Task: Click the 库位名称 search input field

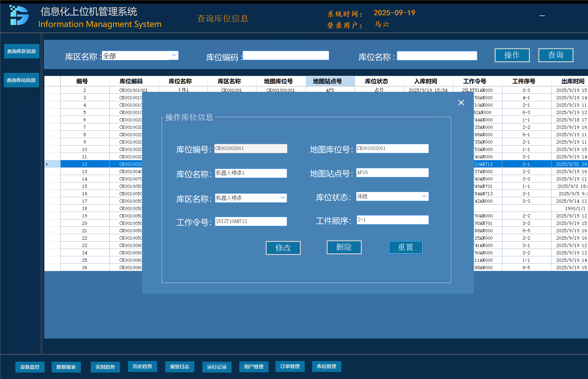Action: (437, 56)
